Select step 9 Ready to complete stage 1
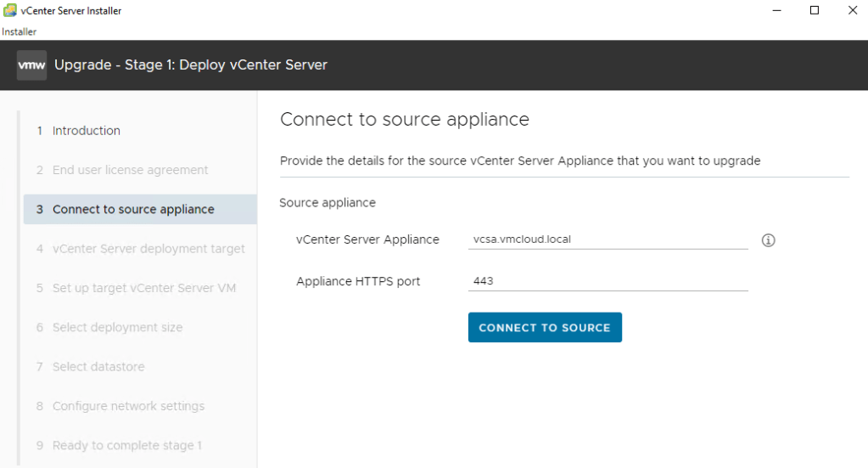This screenshot has width=868, height=468. (126, 445)
